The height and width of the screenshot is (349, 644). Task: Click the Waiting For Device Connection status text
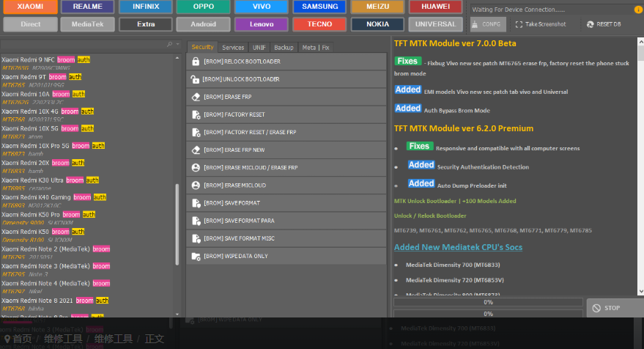[x=518, y=10]
